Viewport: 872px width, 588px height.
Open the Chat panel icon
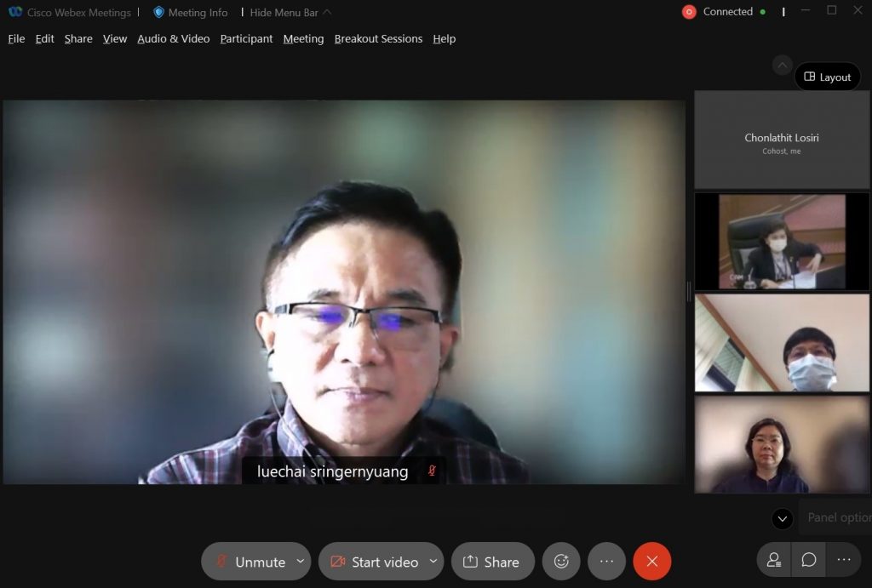[809, 560]
